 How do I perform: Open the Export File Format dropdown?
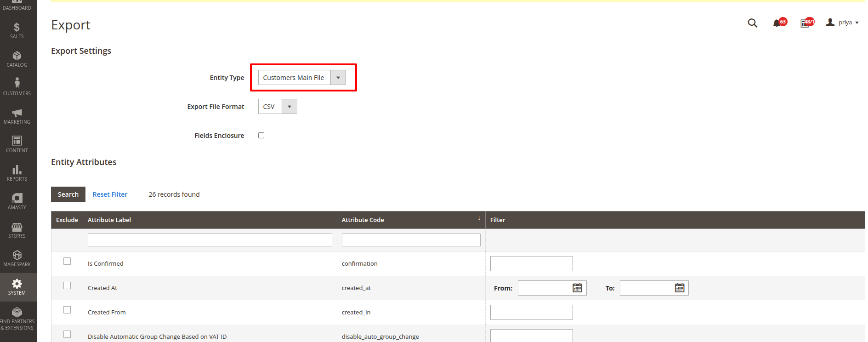(278, 107)
